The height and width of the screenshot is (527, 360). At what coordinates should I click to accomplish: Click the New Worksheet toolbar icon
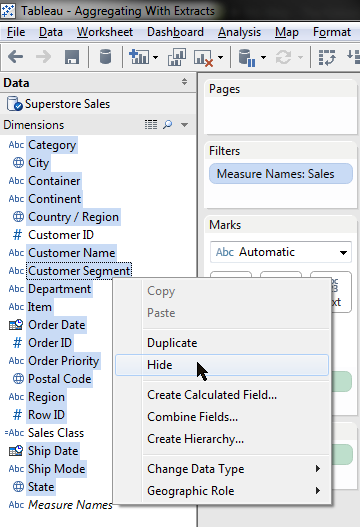tap(139, 57)
